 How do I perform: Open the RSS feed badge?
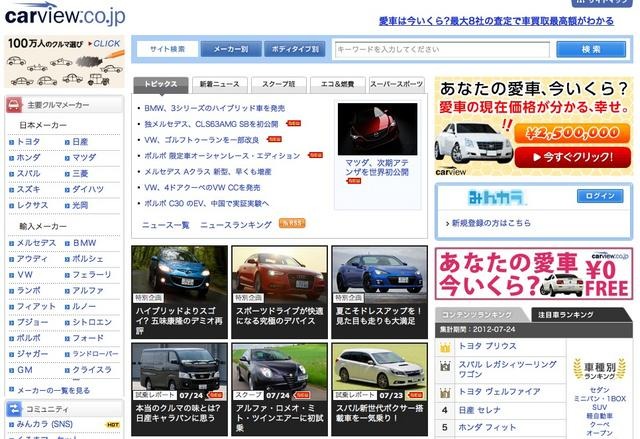(x=292, y=223)
